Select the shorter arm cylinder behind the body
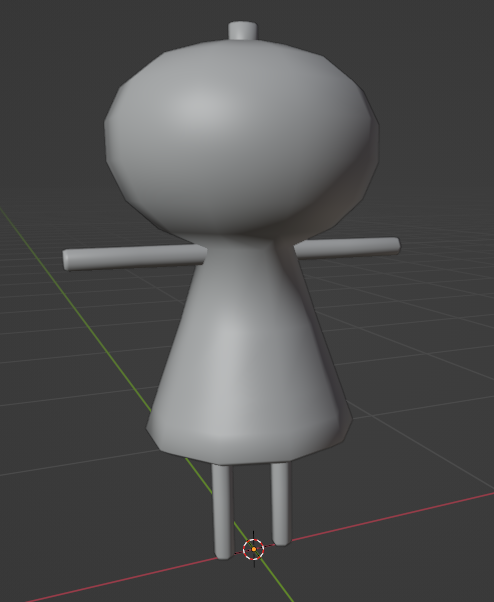The width and height of the screenshot is (494, 602). click(x=347, y=247)
